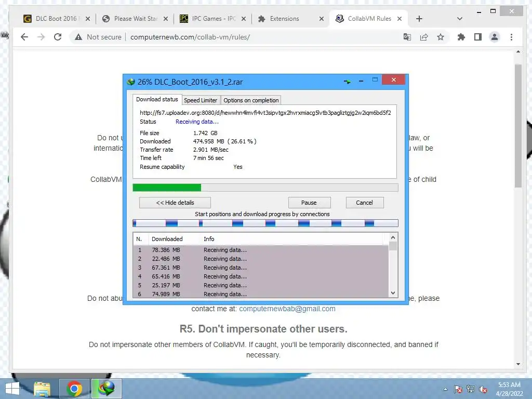Select connection row 6 with 74.989 MB
532x399 pixels.
click(x=261, y=294)
